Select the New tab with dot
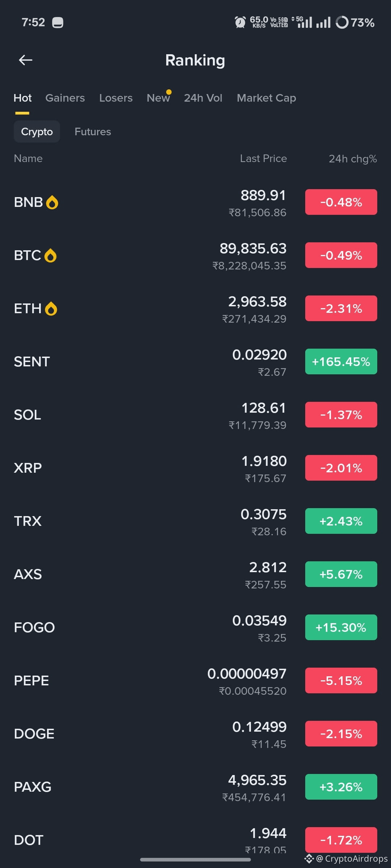391x868 pixels. point(159,98)
